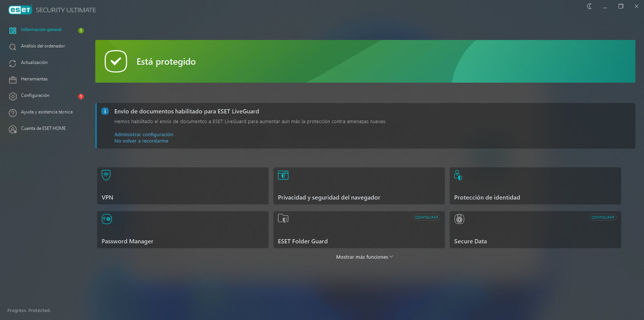The width and height of the screenshot is (644, 320).
Task: Click No volver a recordarme link
Action: pyautogui.click(x=141, y=141)
